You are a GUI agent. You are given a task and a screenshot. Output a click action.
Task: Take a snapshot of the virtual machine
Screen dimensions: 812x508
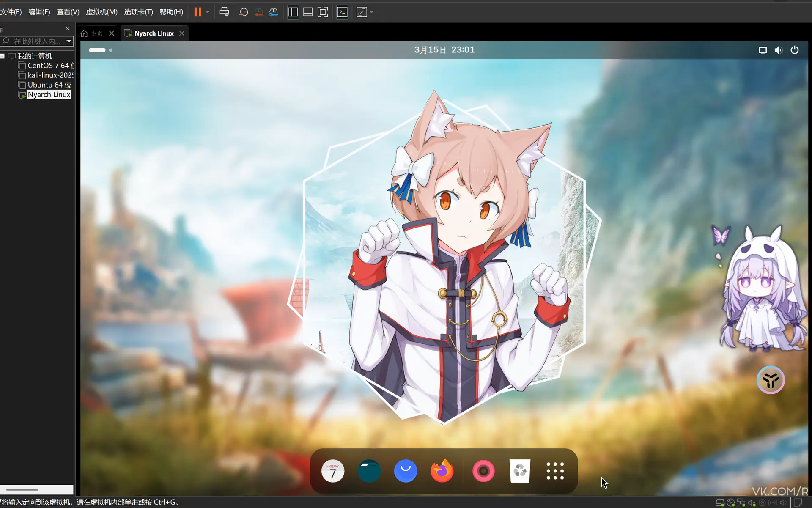pos(244,12)
